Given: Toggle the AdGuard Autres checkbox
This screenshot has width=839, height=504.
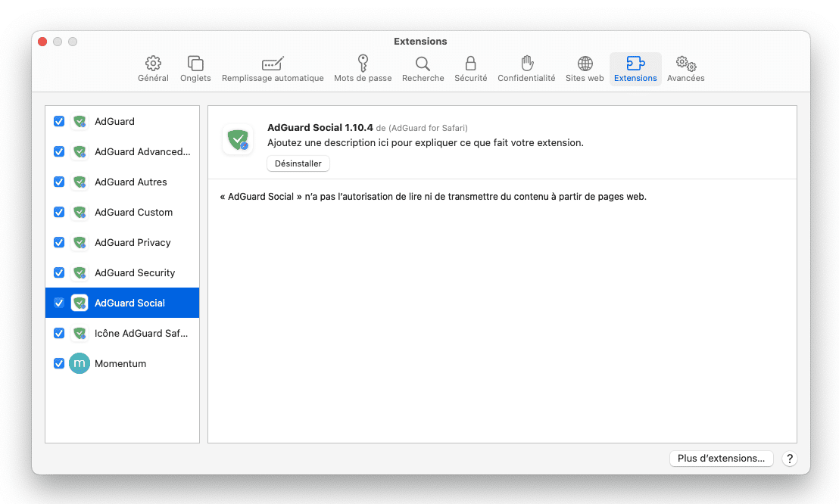Looking at the screenshot, I should pos(59,182).
